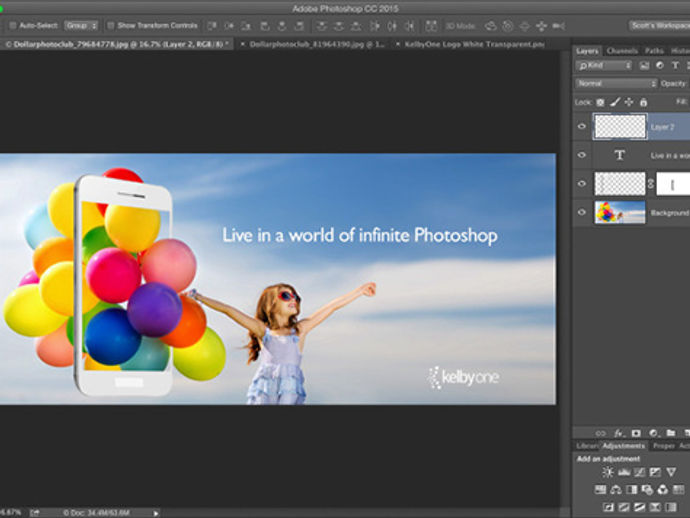This screenshot has width=690, height=518.
Task: Add a Channel Mixer adjustment
Action: point(663,489)
